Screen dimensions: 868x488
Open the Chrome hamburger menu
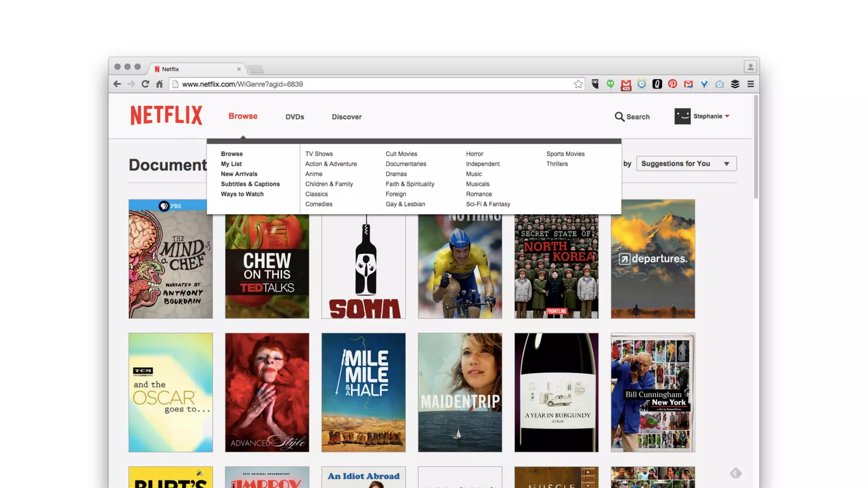751,84
